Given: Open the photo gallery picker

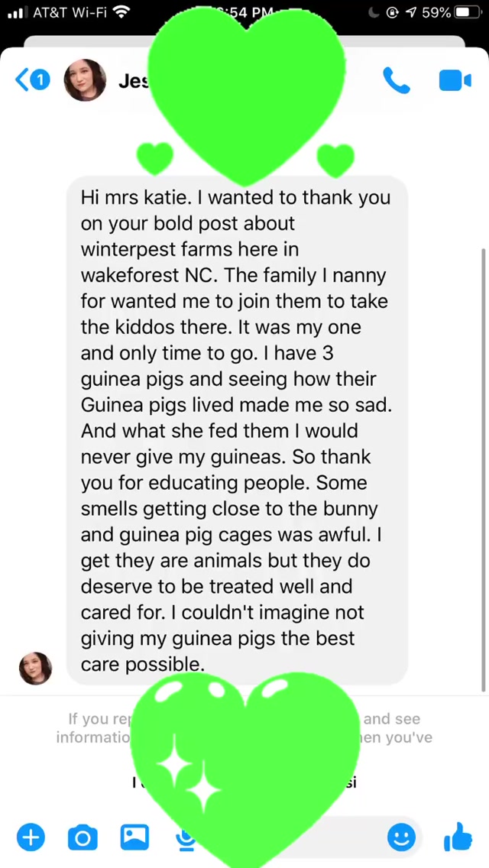Looking at the screenshot, I should tap(134, 837).
